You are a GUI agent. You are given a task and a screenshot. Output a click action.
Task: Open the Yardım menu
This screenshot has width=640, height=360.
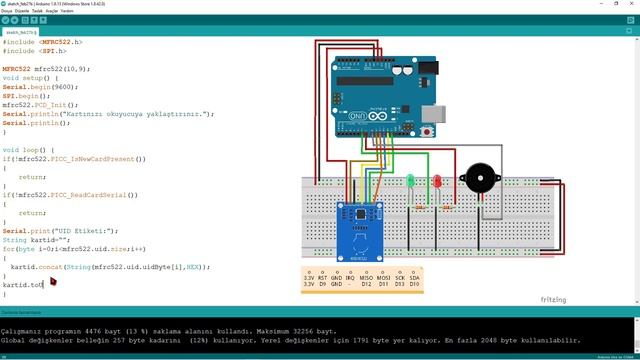[67, 11]
